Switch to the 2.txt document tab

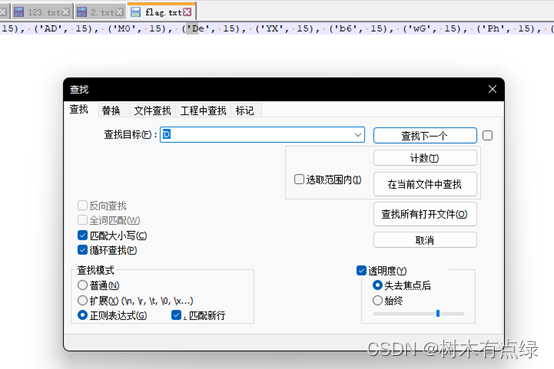pyautogui.click(x=100, y=12)
